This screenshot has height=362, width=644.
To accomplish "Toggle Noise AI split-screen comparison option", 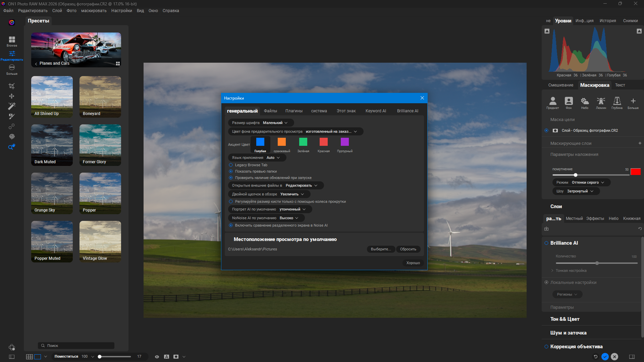I will coord(231,225).
